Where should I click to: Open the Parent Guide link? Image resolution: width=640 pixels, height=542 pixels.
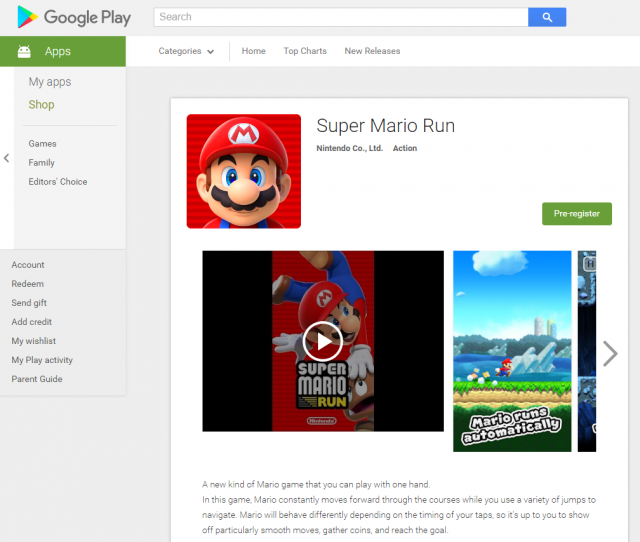pos(37,379)
